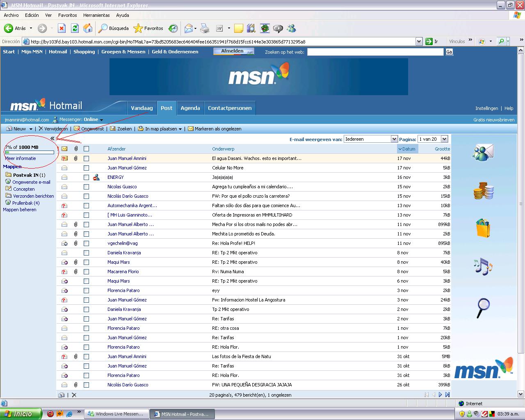
Task: Click the Ga web search button
Action: click(x=449, y=52)
